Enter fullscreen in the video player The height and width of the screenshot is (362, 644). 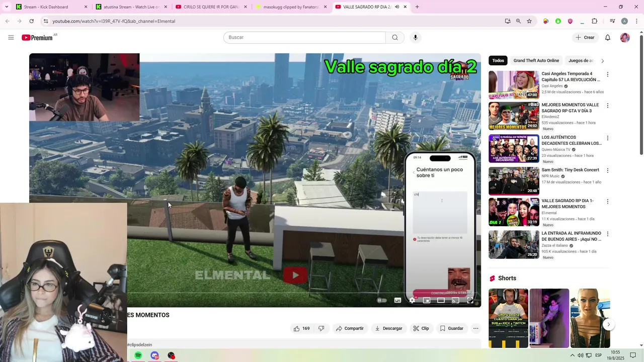[x=470, y=300]
